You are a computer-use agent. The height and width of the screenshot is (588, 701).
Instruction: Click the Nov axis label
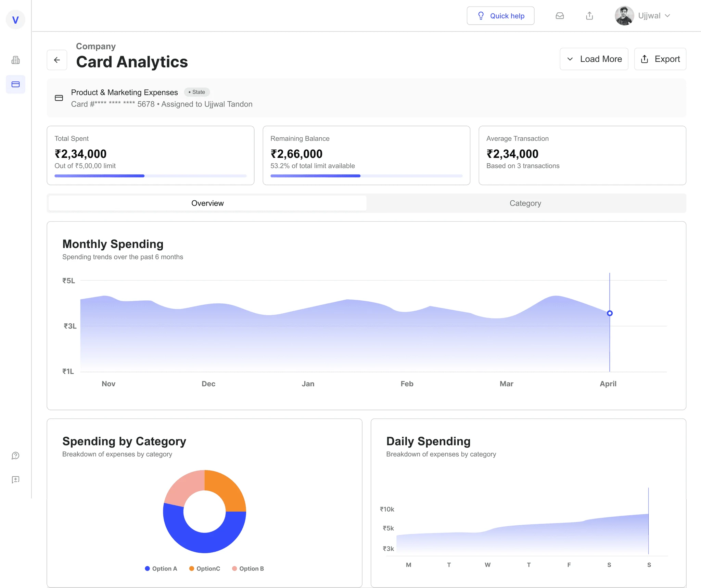109,384
